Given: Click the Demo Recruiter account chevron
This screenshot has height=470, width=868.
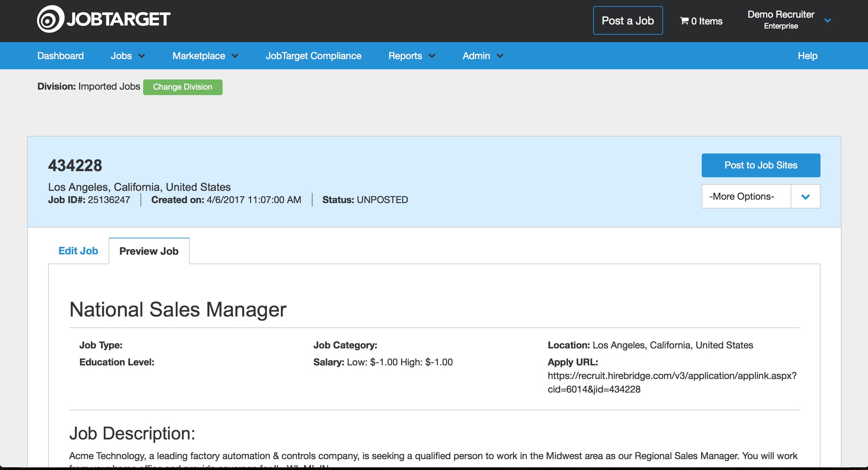Looking at the screenshot, I should (x=828, y=20).
